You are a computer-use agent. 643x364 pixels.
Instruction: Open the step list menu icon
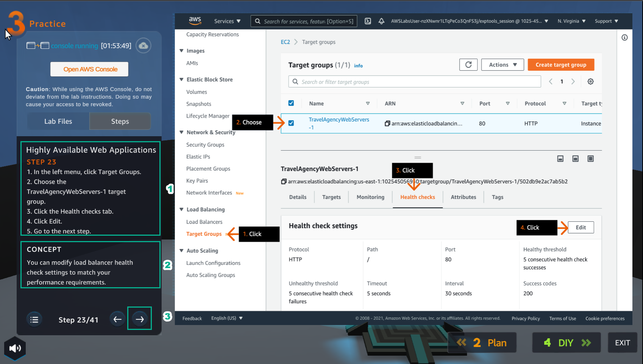34,320
